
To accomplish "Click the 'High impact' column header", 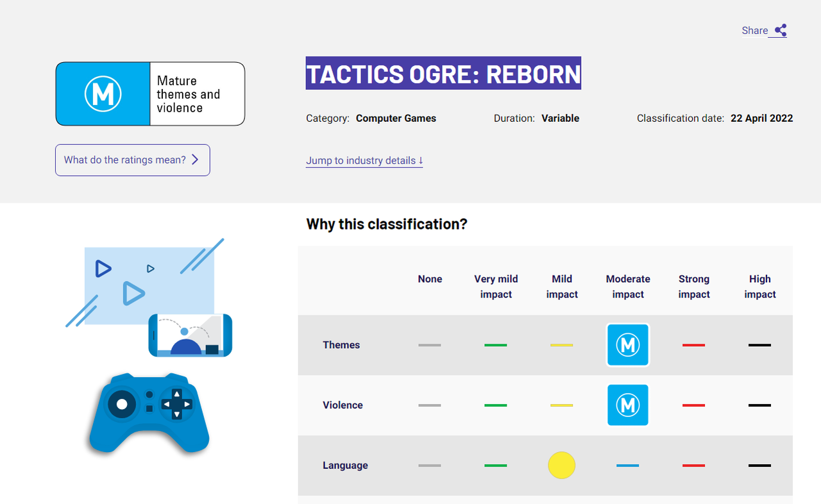I will [x=760, y=287].
